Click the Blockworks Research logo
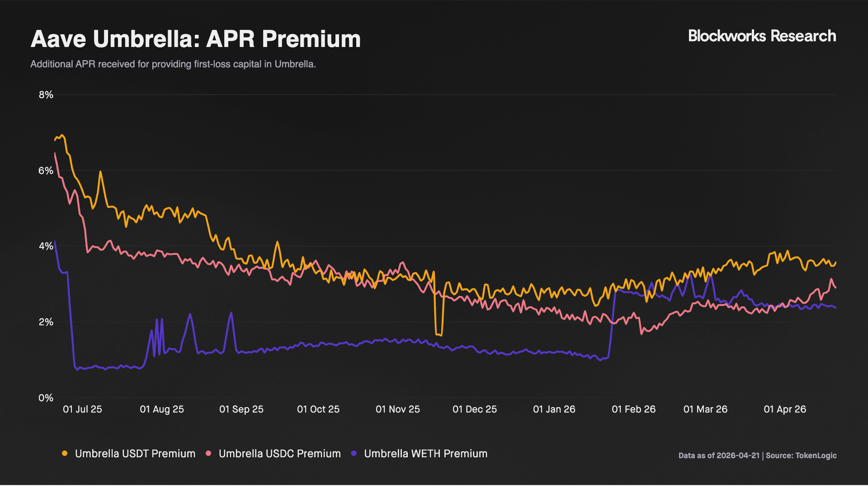The image size is (868, 488). point(762,36)
